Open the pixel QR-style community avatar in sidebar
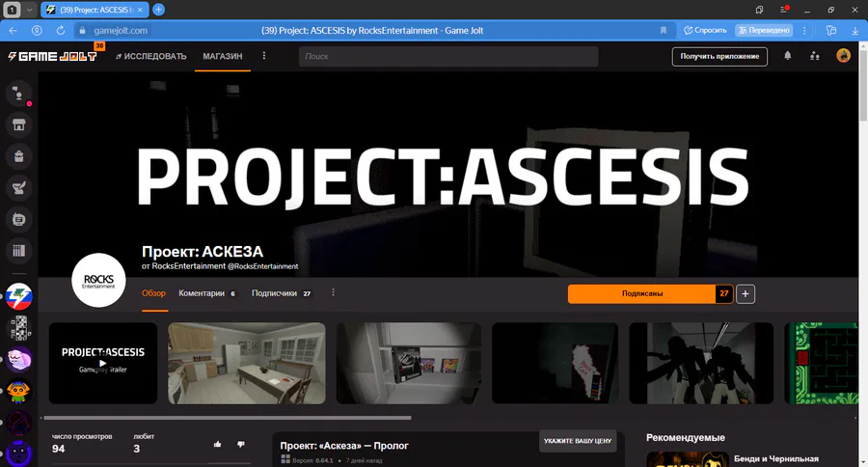This screenshot has height=467, width=868. [19, 328]
